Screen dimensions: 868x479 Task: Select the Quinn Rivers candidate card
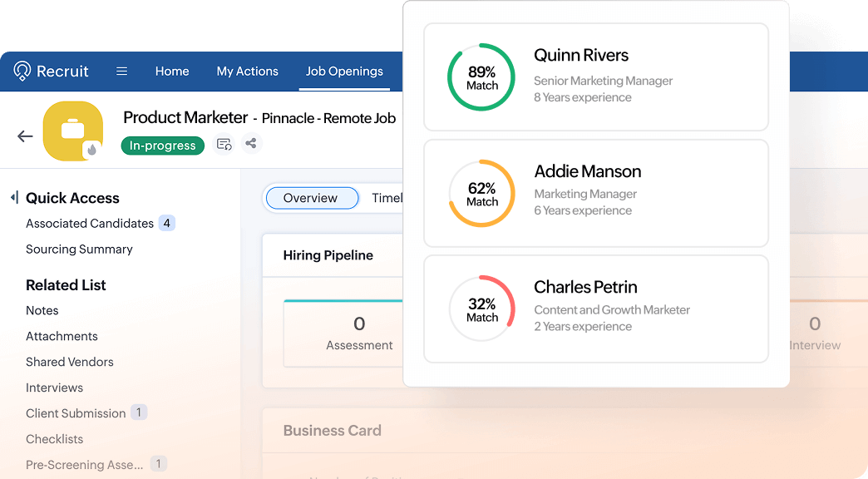pyautogui.click(x=596, y=77)
